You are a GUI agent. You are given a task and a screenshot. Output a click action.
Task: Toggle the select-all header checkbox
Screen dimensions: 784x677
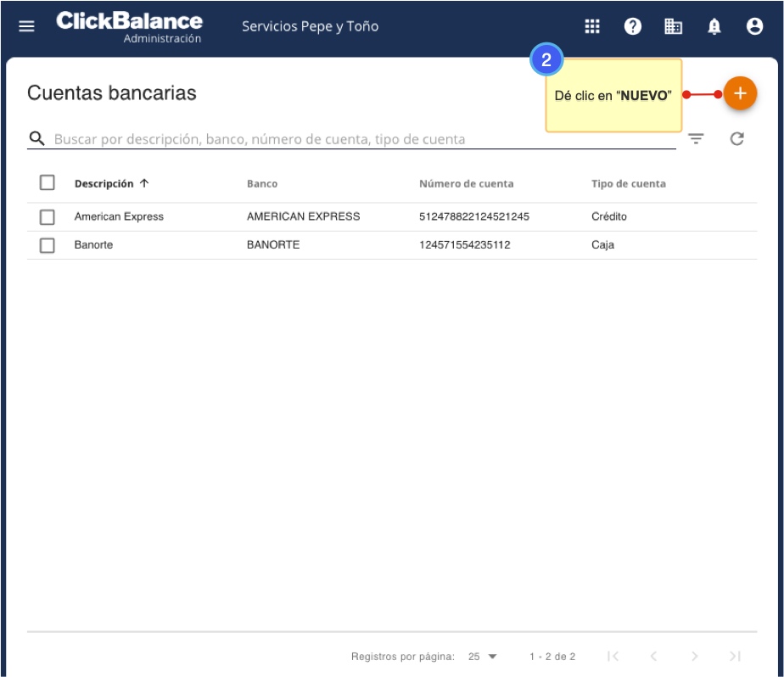[x=48, y=182]
